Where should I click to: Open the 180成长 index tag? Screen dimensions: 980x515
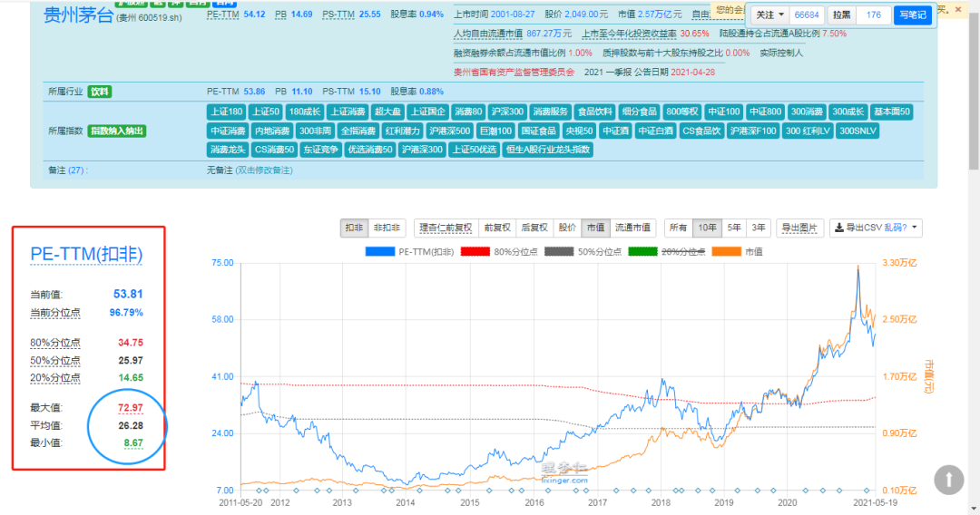tap(304, 112)
